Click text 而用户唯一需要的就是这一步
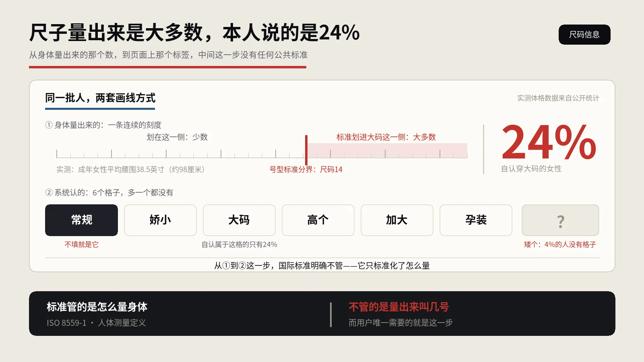 point(400,323)
